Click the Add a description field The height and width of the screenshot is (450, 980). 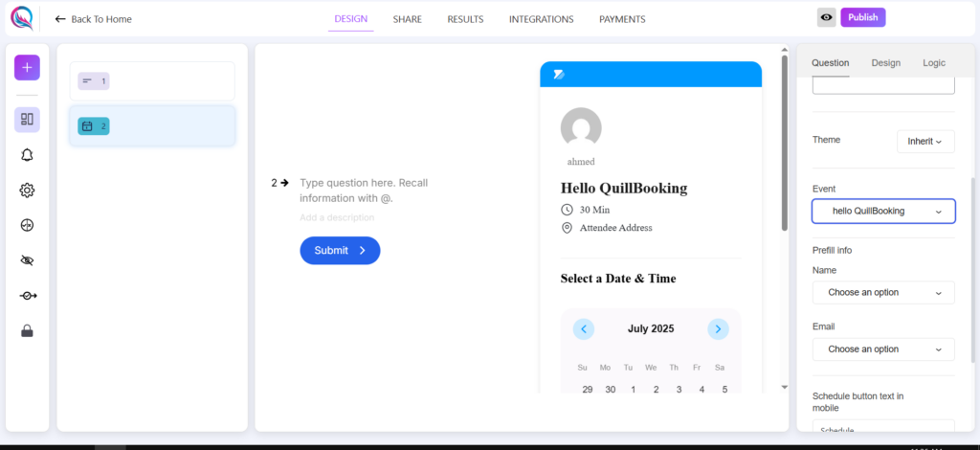(x=337, y=217)
